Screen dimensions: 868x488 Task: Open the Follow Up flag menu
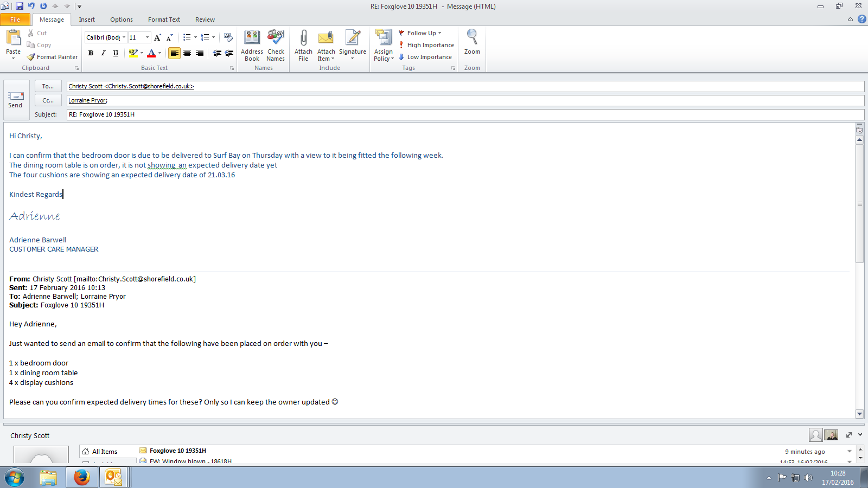pyautogui.click(x=420, y=33)
